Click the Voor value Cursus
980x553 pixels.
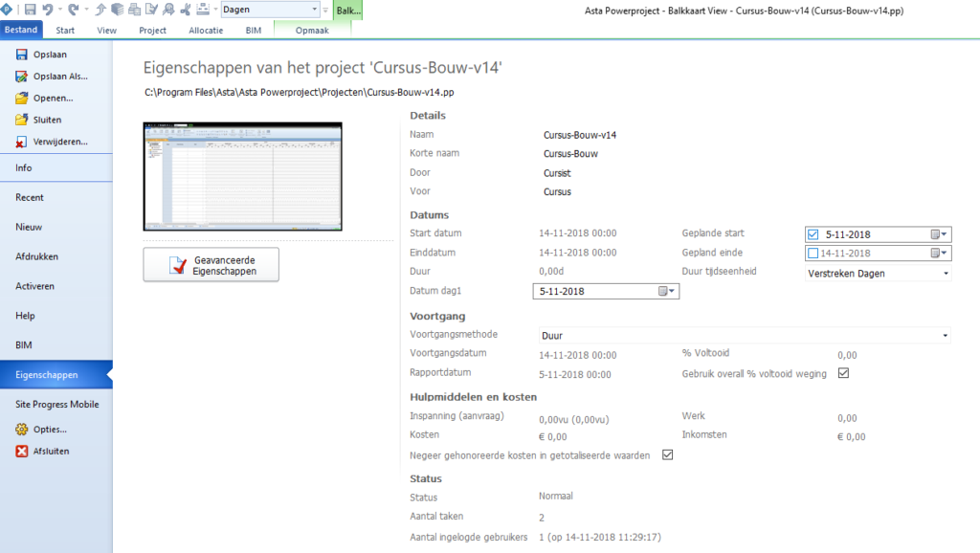[557, 192]
